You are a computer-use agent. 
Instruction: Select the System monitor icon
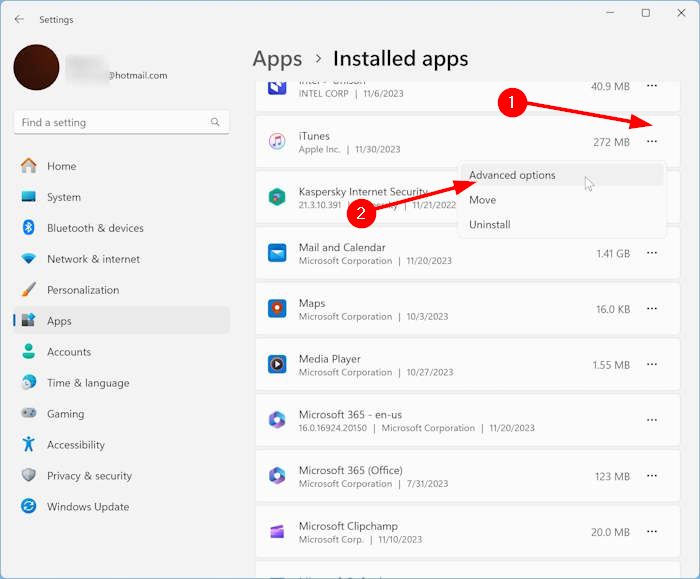pyautogui.click(x=29, y=197)
